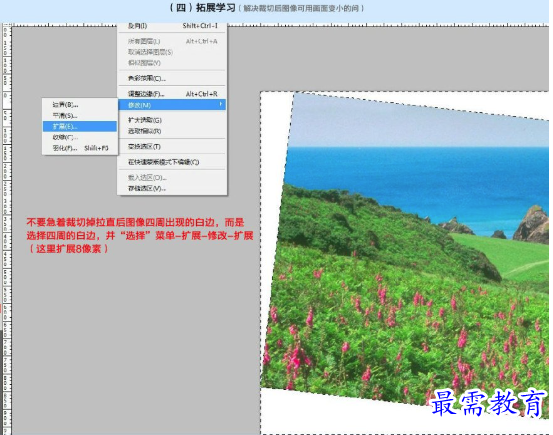
Task: Open 调整边缘(F)... Refine Edge menu entry
Action: [172, 93]
